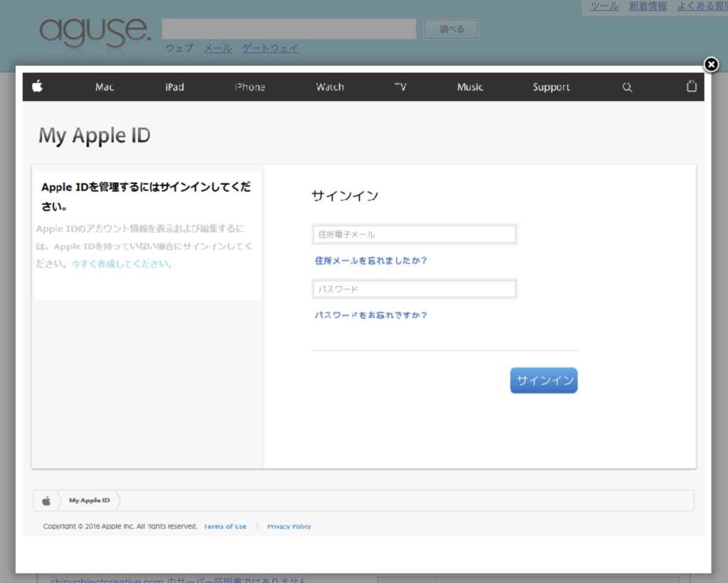Click the Apple logo in navigation bar
The width and height of the screenshot is (728, 583).
pos(38,86)
